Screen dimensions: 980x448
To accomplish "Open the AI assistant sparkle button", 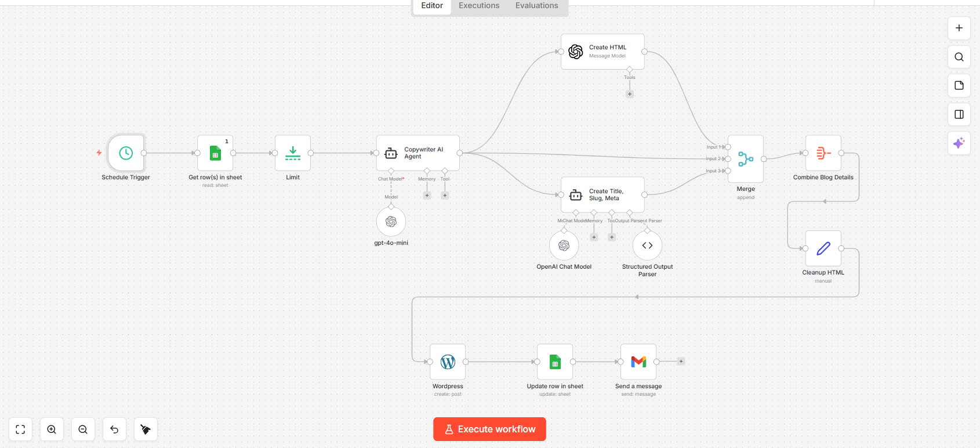I will coord(959,143).
